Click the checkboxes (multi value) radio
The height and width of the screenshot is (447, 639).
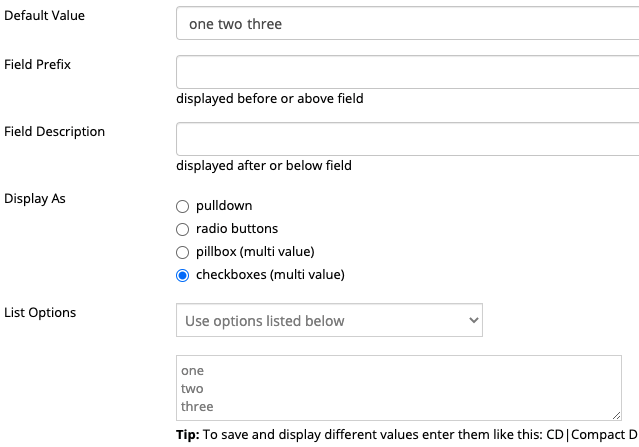[x=182, y=275]
